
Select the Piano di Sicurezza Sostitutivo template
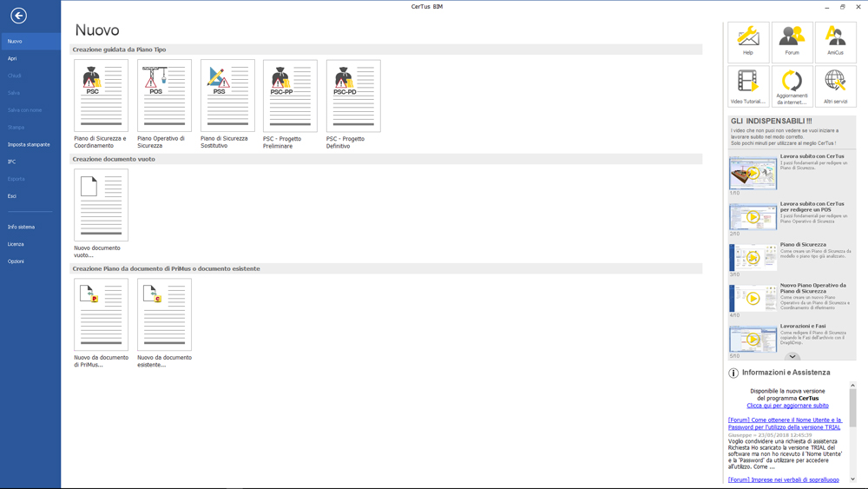click(227, 96)
